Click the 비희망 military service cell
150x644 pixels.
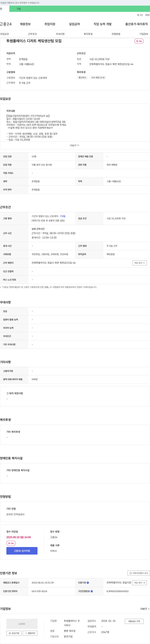click(35, 380)
